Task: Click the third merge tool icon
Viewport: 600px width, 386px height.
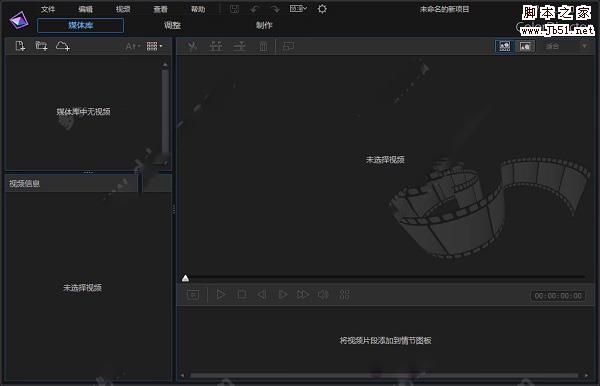Action: click(x=240, y=47)
